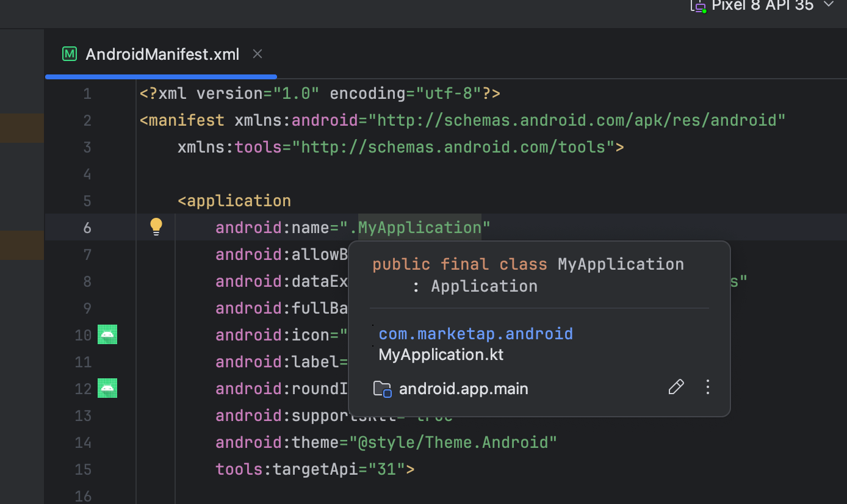This screenshot has width=847, height=504.
Task: Open the Pixel 8 API 35 device list
Action: click(762, 5)
